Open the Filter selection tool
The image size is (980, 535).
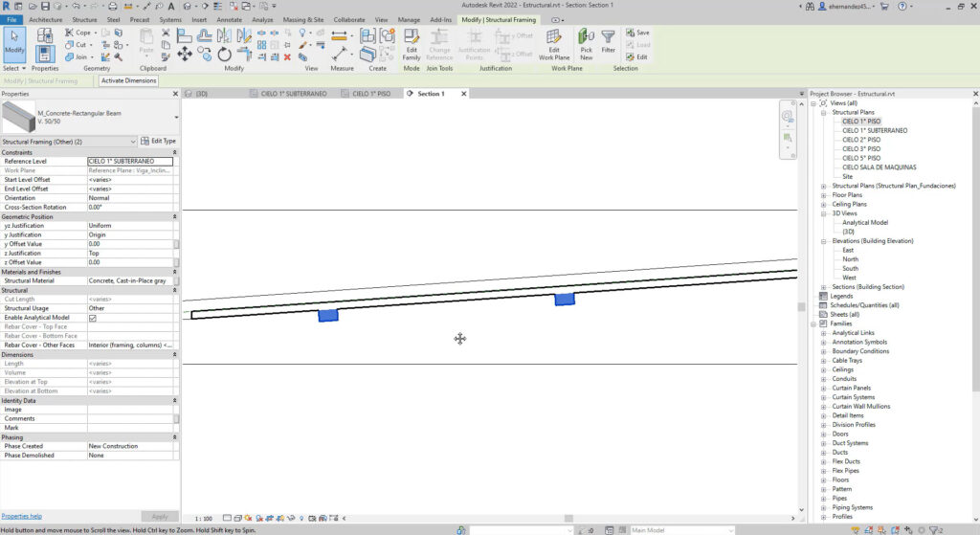pyautogui.click(x=608, y=43)
